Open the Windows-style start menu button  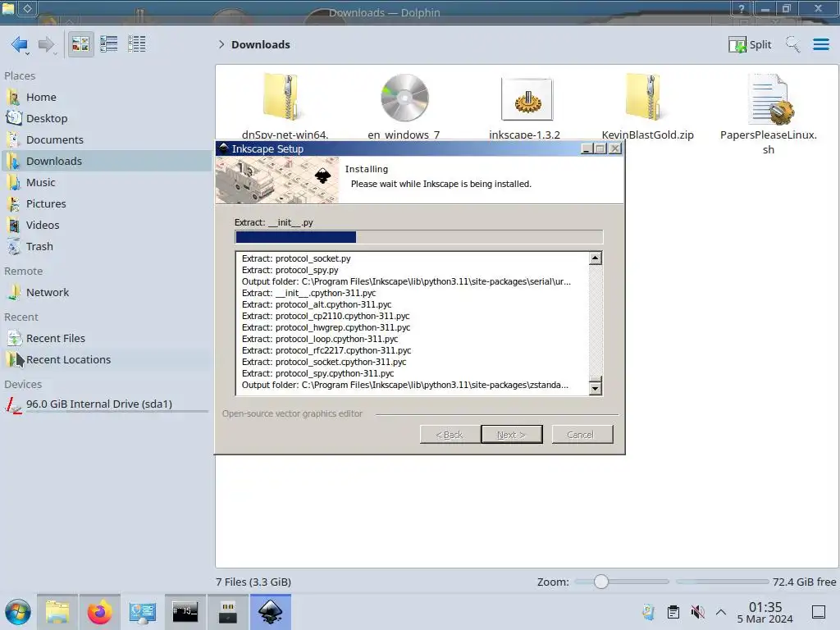pos(18,612)
